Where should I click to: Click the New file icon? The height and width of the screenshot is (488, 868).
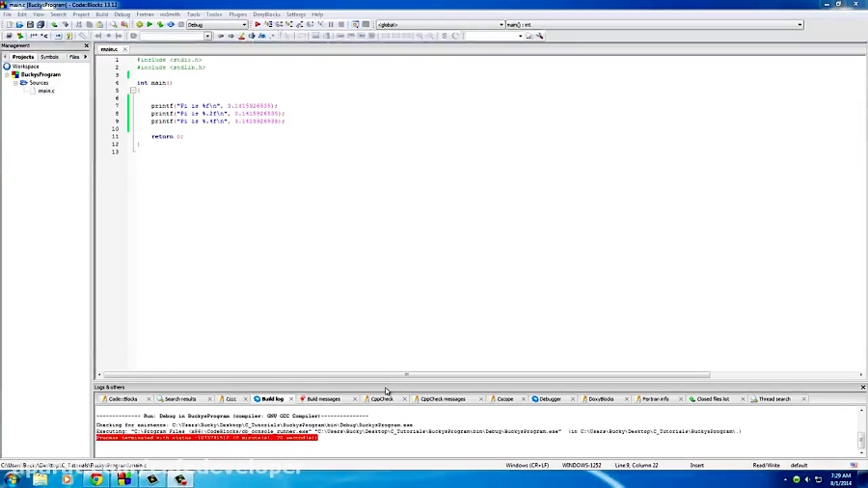click(x=9, y=24)
